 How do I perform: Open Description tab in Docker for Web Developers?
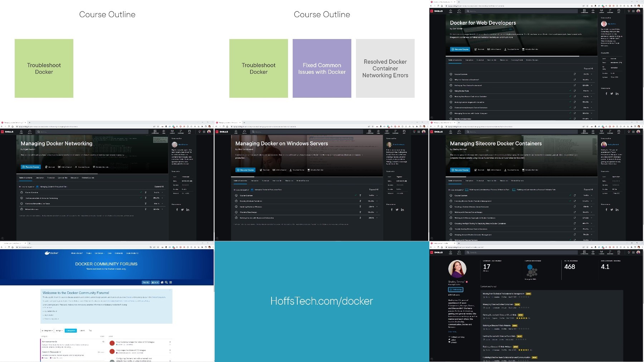point(469,60)
